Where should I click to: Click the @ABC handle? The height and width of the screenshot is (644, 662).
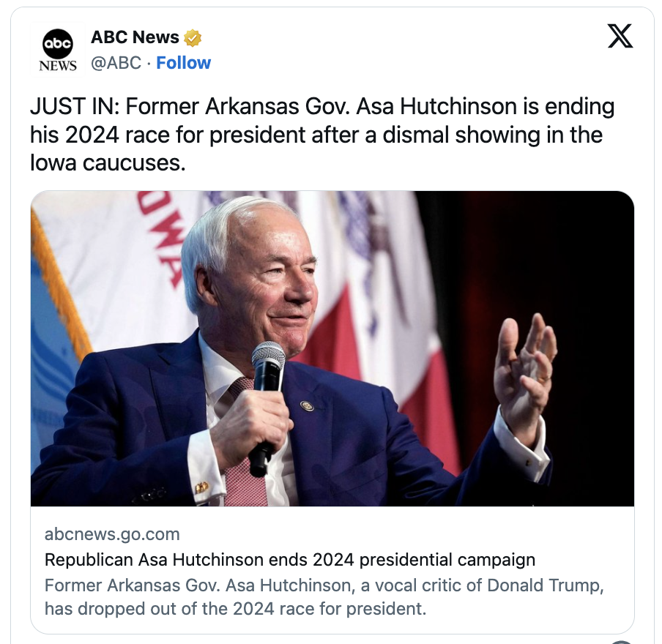116,63
